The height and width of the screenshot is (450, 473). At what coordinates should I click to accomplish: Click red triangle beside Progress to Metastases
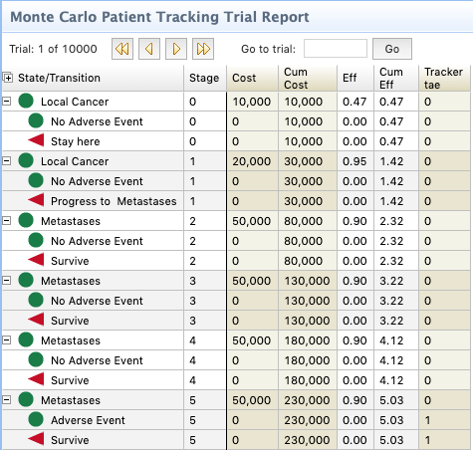[x=36, y=200]
